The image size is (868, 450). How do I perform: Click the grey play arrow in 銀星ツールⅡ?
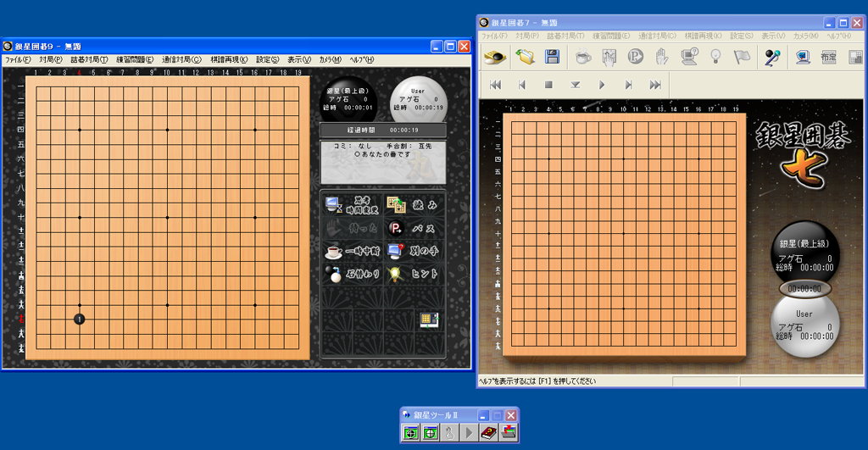click(x=469, y=432)
